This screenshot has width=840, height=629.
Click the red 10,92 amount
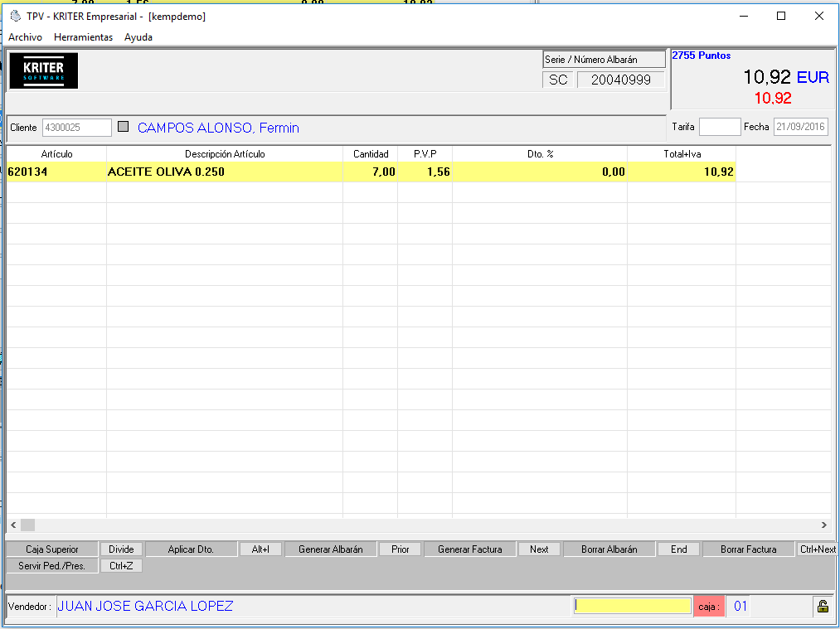(773, 98)
